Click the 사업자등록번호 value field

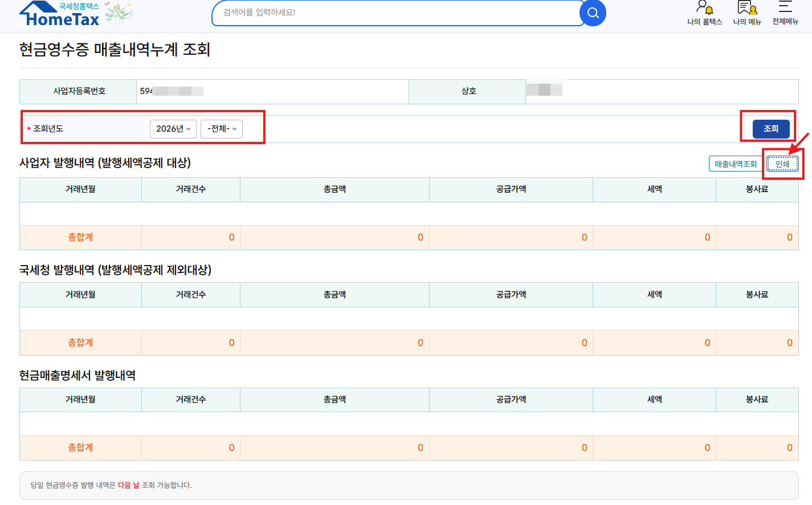tap(272, 91)
